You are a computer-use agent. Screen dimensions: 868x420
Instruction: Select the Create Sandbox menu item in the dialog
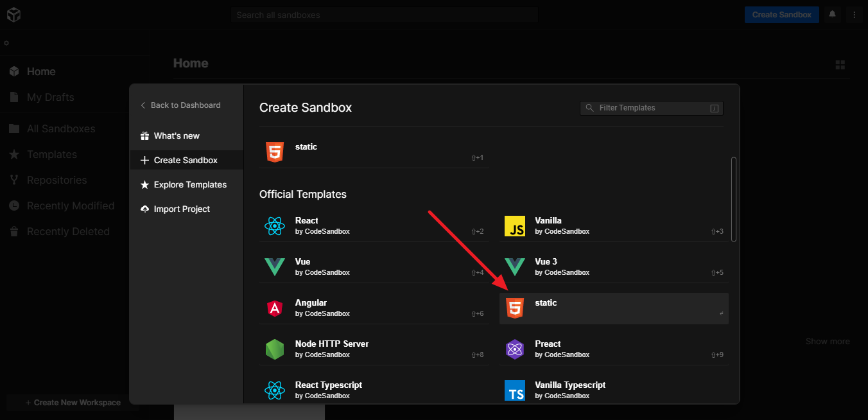[186, 161]
